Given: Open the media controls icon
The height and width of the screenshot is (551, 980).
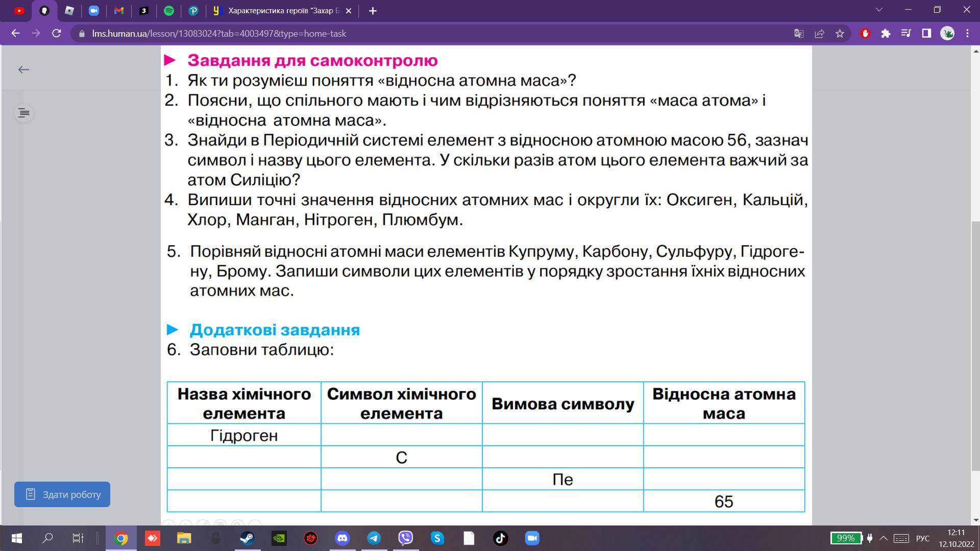Looking at the screenshot, I should click(906, 34).
